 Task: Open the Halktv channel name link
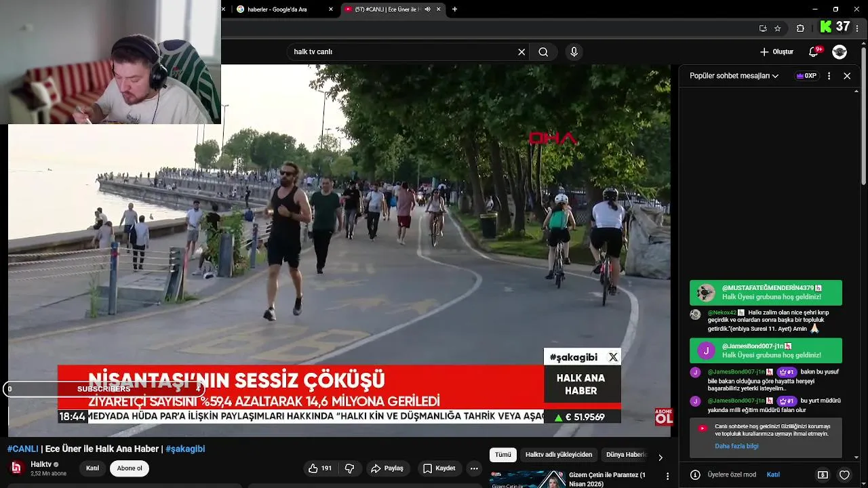click(x=41, y=464)
